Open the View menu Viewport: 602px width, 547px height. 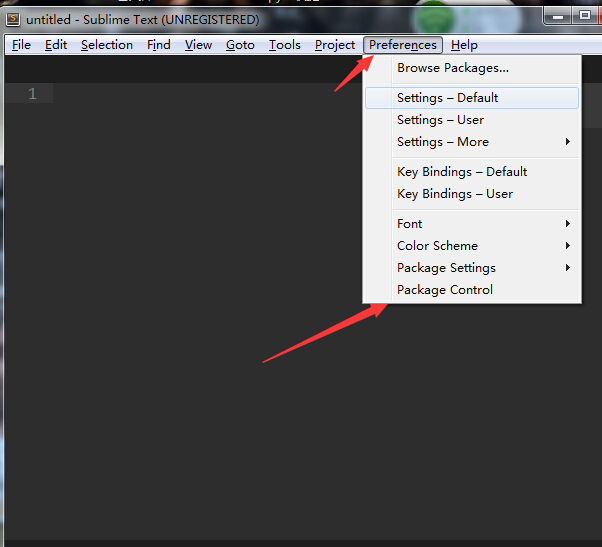coord(198,45)
